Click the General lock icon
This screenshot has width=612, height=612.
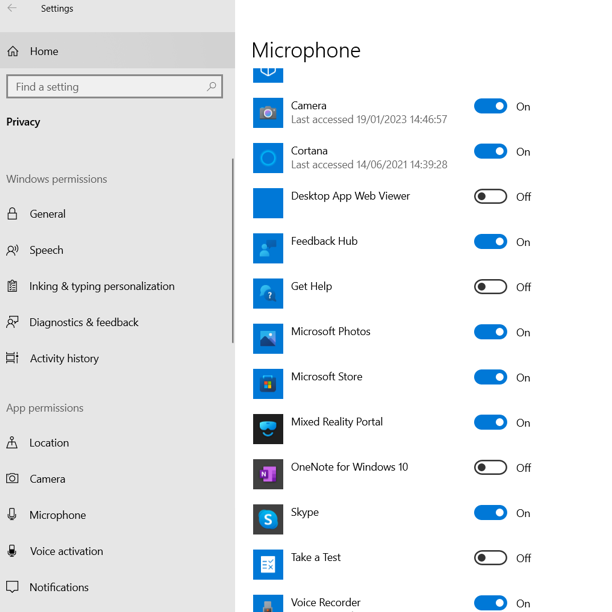(x=12, y=213)
